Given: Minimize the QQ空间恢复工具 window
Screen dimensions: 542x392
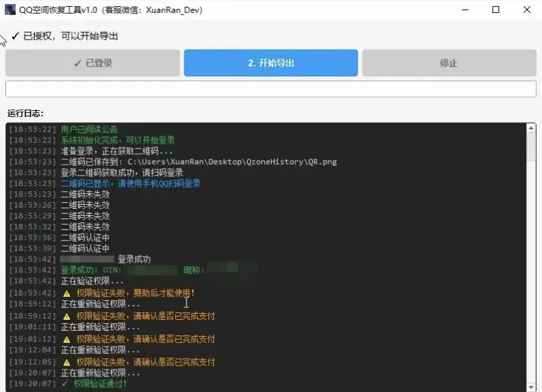Looking at the screenshot, I should pos(465,10).
